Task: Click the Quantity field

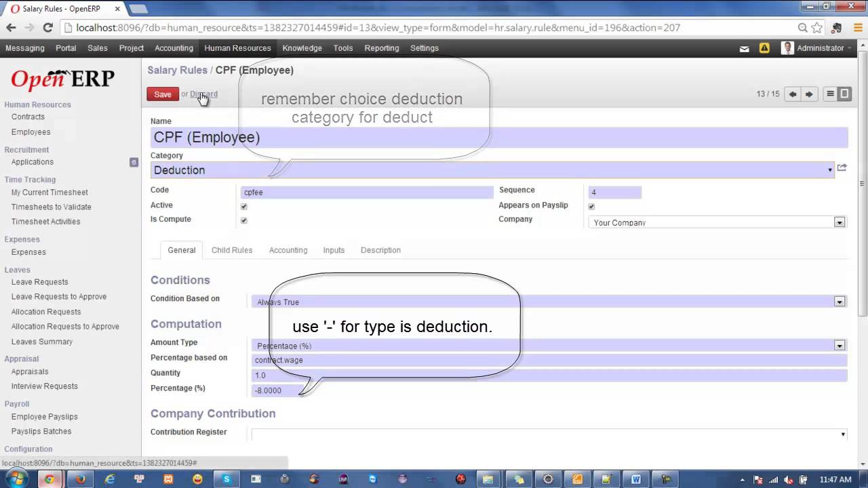Action: pyautogui.click(x=549, y=375)
